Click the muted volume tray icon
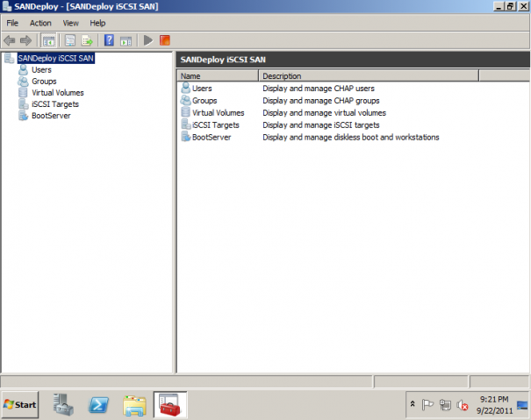This screenshot has height=420, width=531. (463, 405)
